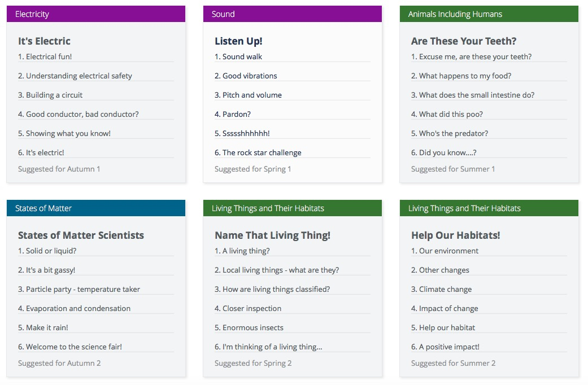Open the 'Listen Up!' unit
588x385 pixels.
238,41
